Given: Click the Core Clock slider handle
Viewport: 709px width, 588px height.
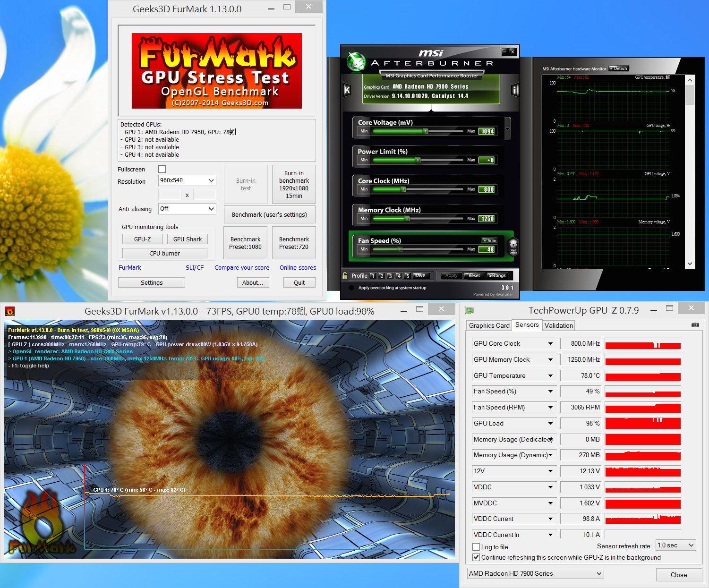Looking at the screenshot, I should click(403, 189).
